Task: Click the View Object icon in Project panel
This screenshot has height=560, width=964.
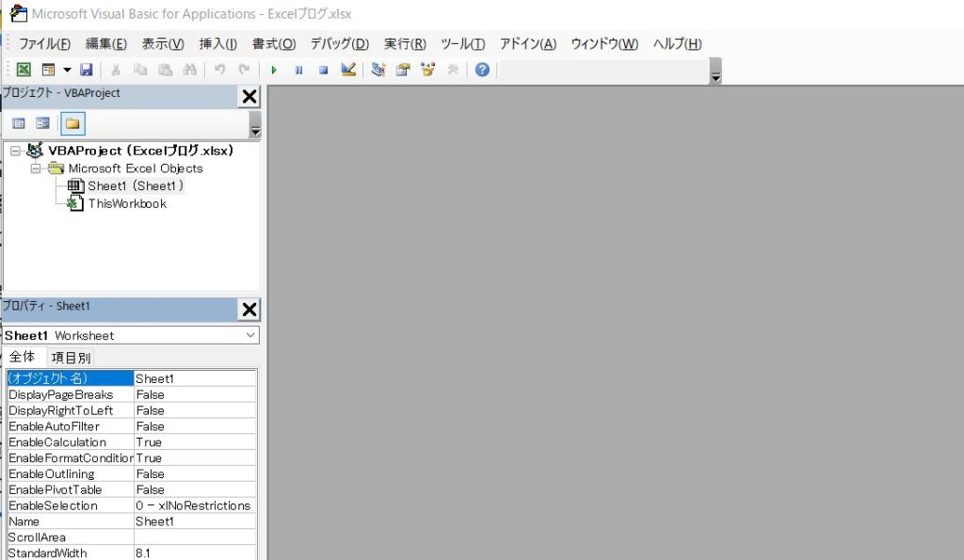Action: tap(42, 123)
